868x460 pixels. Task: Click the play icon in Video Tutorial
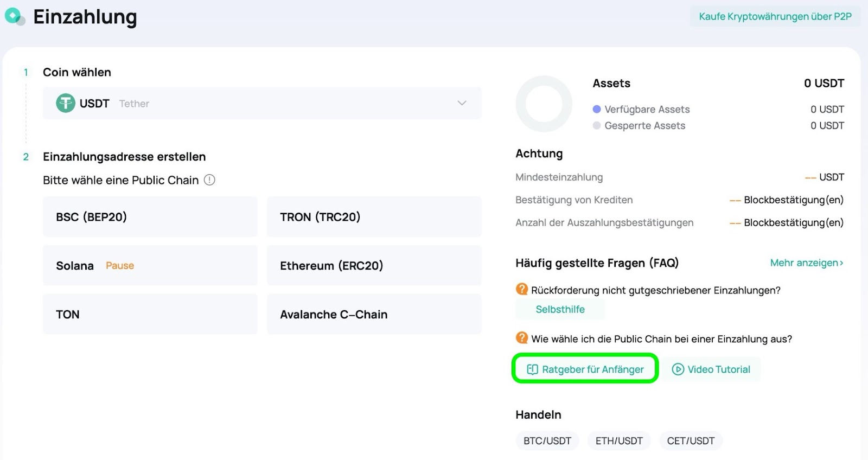click(x=678, y=369)
